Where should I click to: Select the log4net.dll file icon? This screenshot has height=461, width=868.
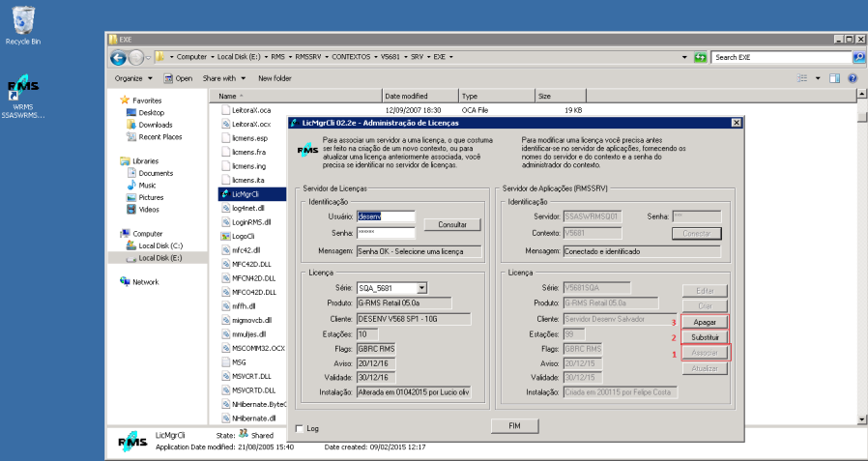pyautogui.click(x=225, y=208)
